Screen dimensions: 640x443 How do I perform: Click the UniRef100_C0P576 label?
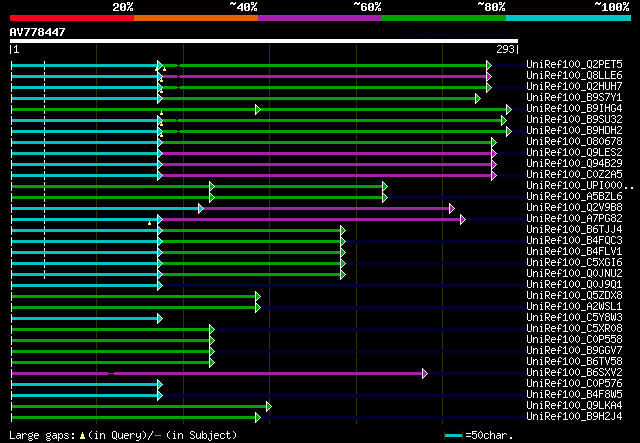click(574, 384)
